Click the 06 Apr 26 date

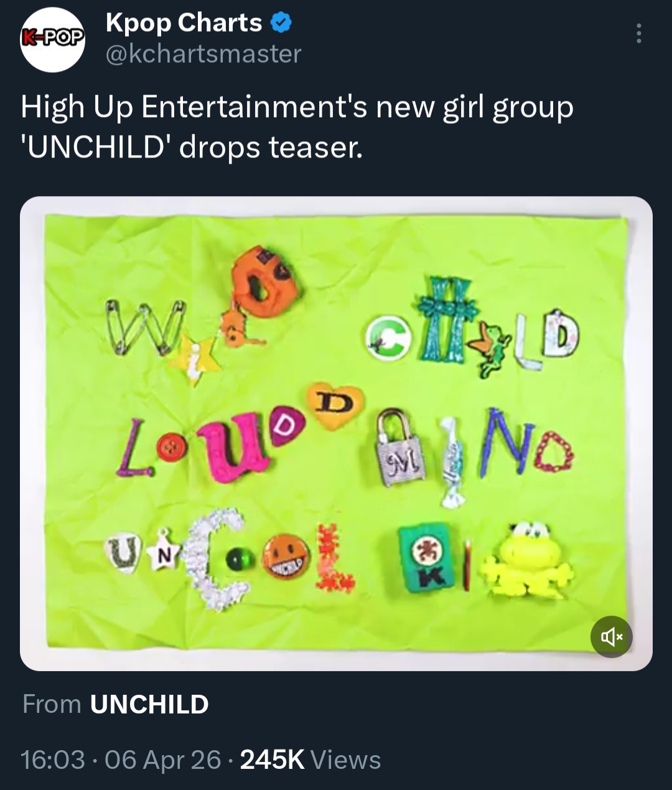[163, 760]
